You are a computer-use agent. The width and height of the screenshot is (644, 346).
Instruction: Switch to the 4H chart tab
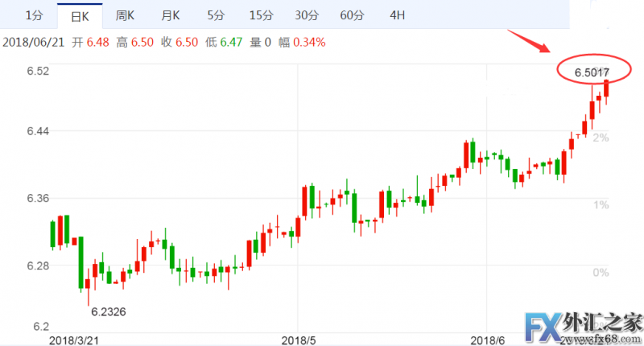pyautogui.click(x=397, y=15)
